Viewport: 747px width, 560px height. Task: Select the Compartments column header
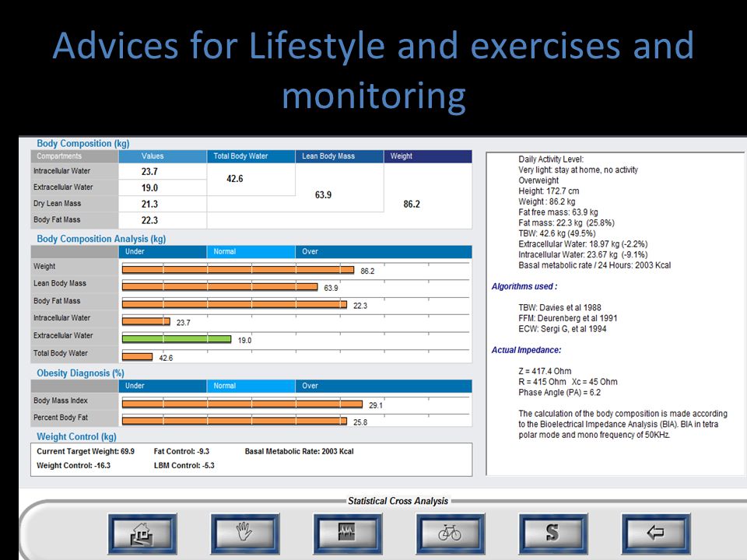click(x=75, y=156)
